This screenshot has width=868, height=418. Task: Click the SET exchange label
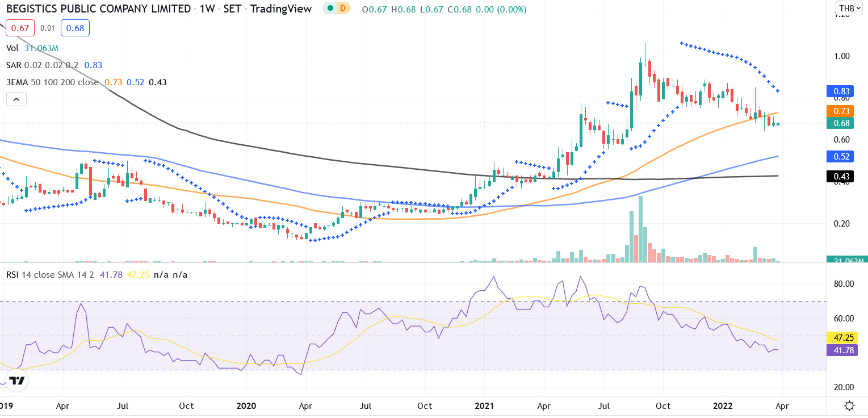233,9
